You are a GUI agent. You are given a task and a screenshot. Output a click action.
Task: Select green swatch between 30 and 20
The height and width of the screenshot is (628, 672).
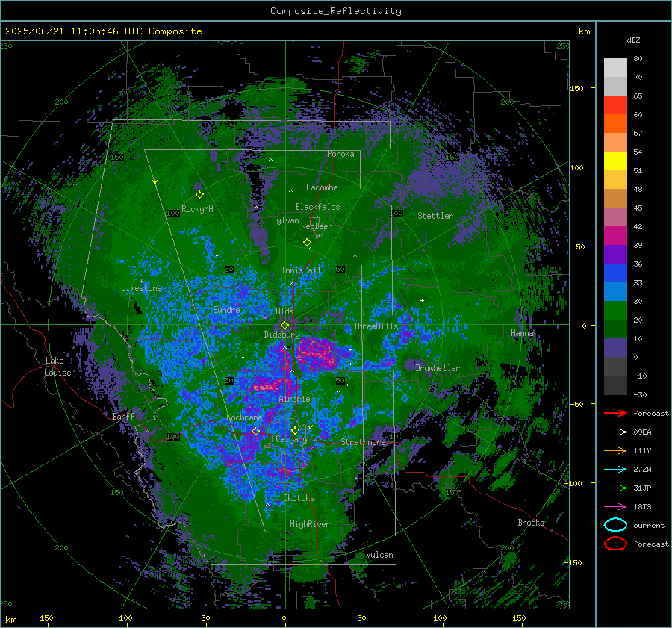pyautogui.click(x=615, y=311)
